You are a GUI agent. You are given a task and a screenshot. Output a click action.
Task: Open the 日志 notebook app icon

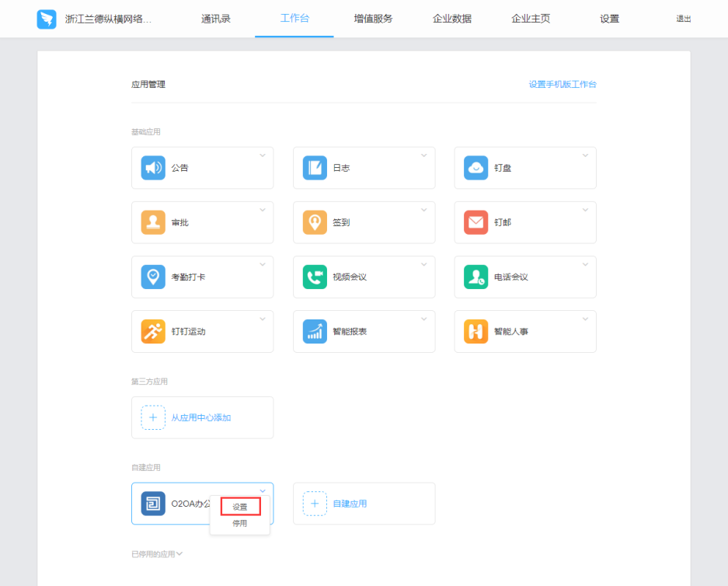coord(315,168)
